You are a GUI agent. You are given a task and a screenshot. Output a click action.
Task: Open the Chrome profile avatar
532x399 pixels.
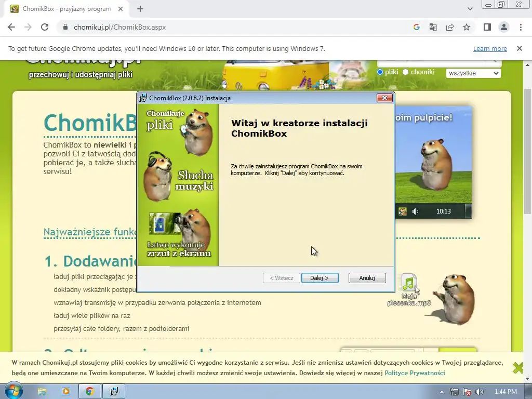click(504, 27)
